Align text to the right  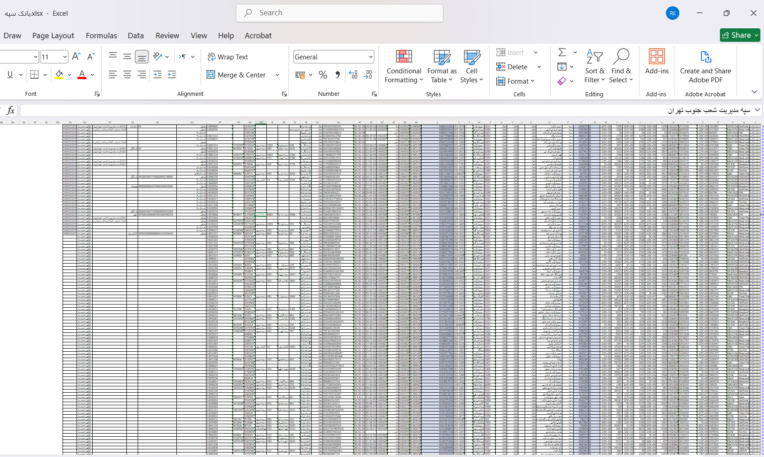point(141,75)
